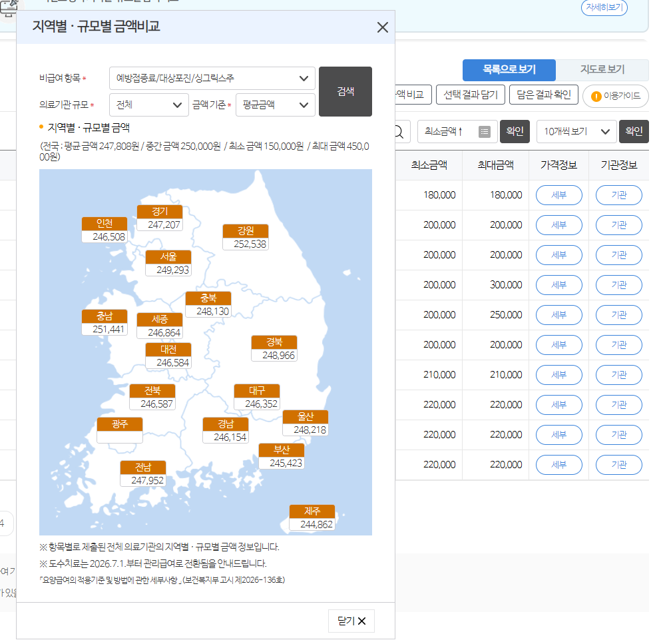Click the 최소금액 column header
661x644 pixels.
tap(429, 165)
